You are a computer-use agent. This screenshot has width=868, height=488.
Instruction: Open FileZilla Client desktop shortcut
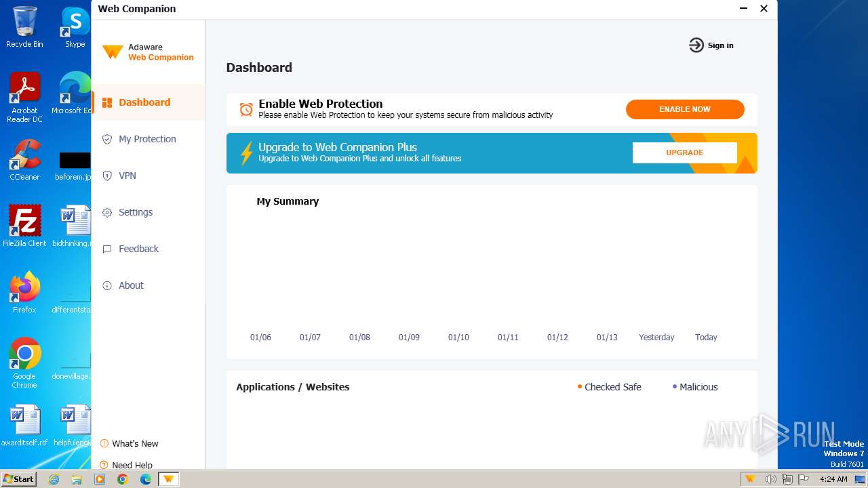tap(24, 226)
